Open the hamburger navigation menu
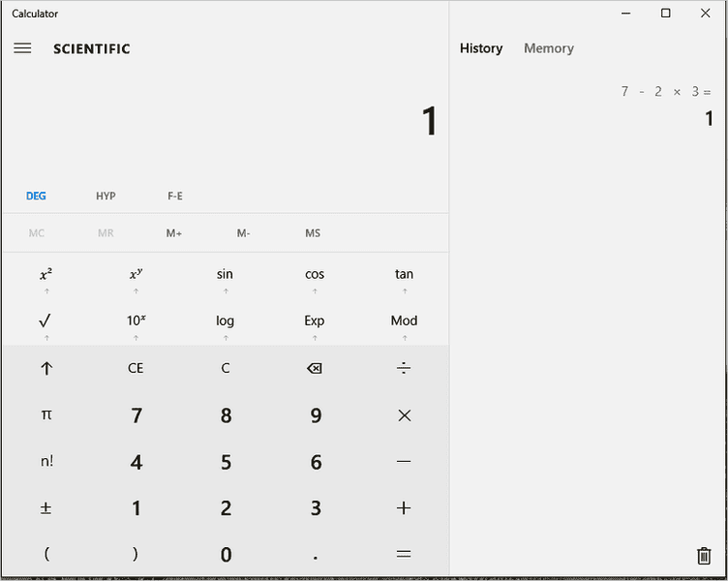728x581 pixels. 22,48
